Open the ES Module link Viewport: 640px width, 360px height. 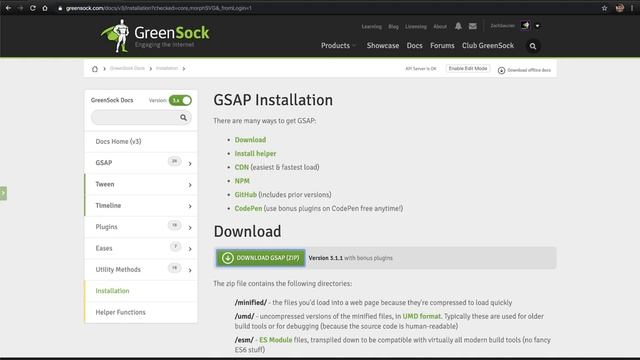point(276,340)
